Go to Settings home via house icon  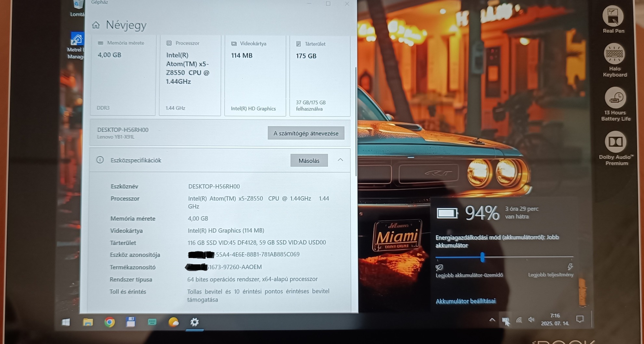96,25
